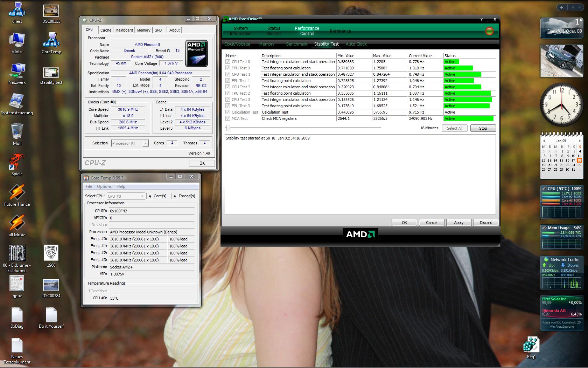The height and width of the screenshot is (368, 588).
Task: Open the 1960 desktop icon
Action: (51, 256)
